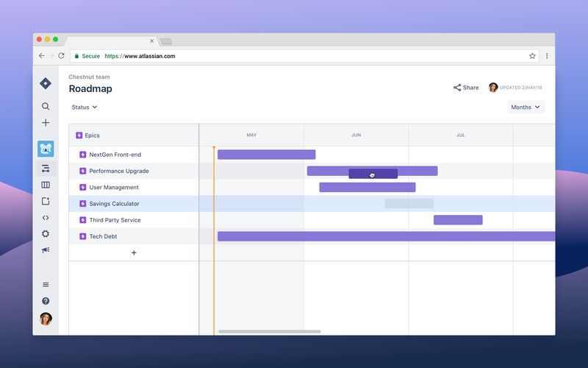Select the Tech Debt epic name
Screen dimensions: 588x368
pyautogui.click(x=103, y=236)
